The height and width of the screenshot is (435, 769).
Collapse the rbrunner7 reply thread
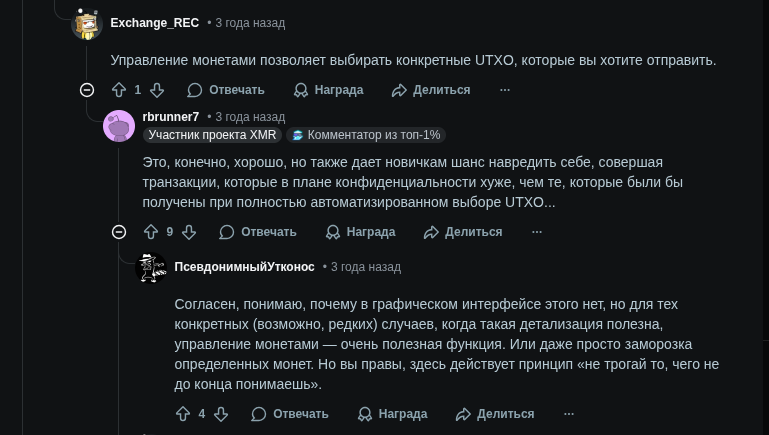click(x=119, y=232)
